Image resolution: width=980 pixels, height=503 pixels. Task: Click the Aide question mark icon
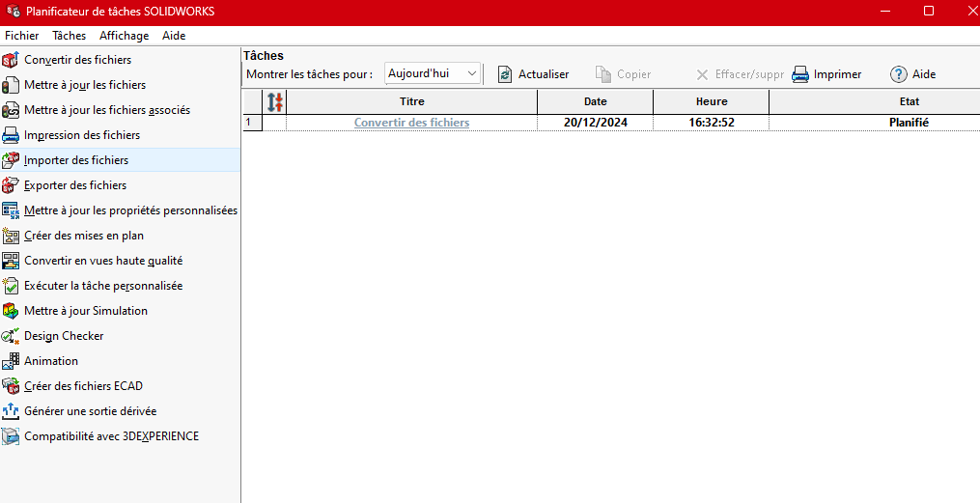[x=898, y=74]
